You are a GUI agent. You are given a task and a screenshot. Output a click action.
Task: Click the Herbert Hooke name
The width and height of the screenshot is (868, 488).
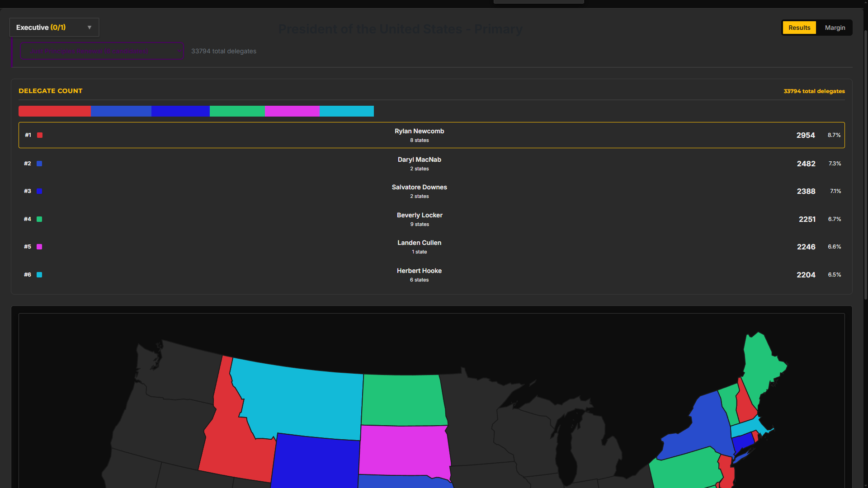point(419,271)
